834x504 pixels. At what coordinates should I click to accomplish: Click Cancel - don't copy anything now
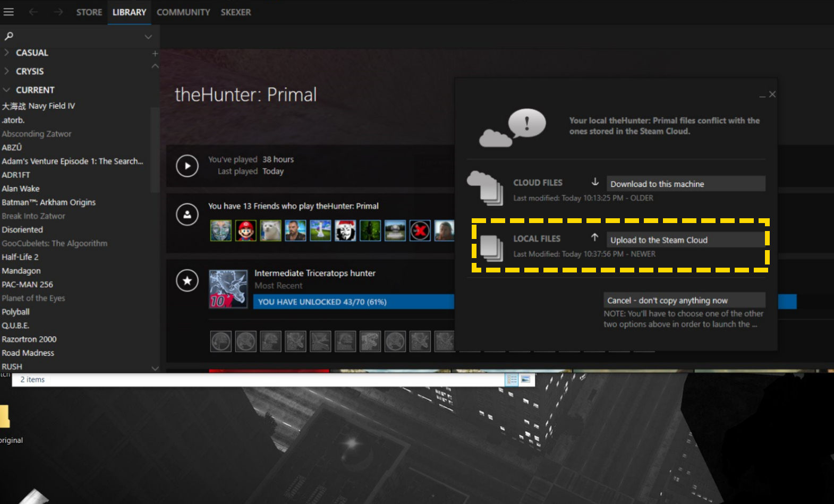684,300
